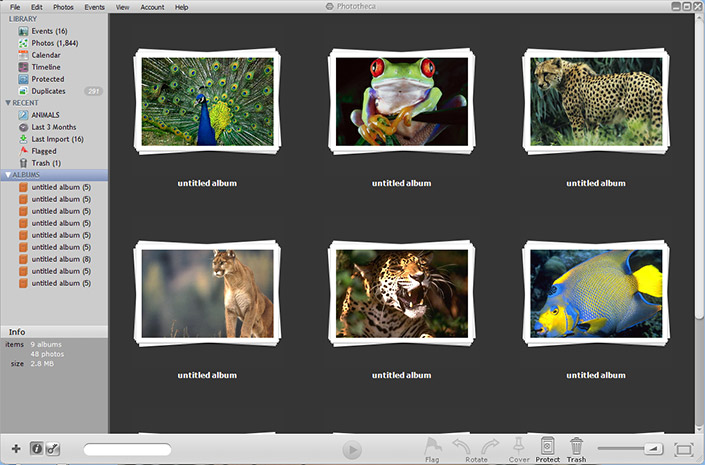Show the Protected photos icon
Viewport: 705px width, 465px height.
point(23,79)
